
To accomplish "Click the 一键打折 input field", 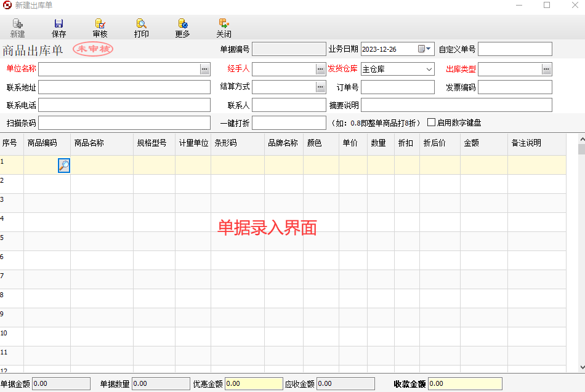I will 288,123.
